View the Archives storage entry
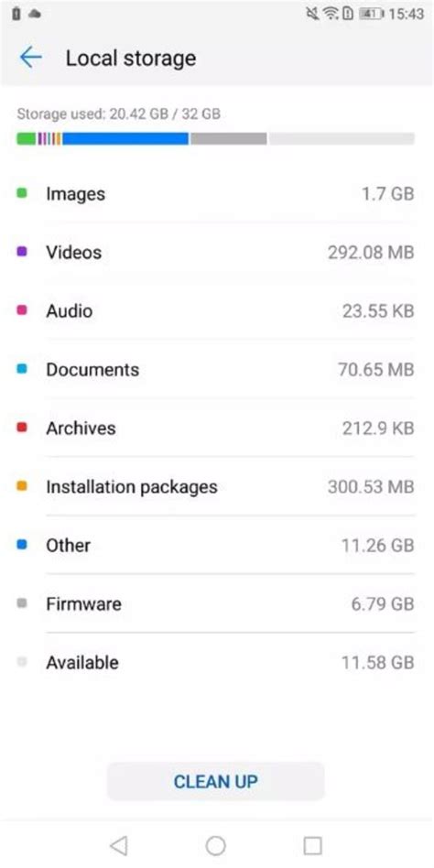The height and width of the screenshot is (868, 434). [215, 429]
